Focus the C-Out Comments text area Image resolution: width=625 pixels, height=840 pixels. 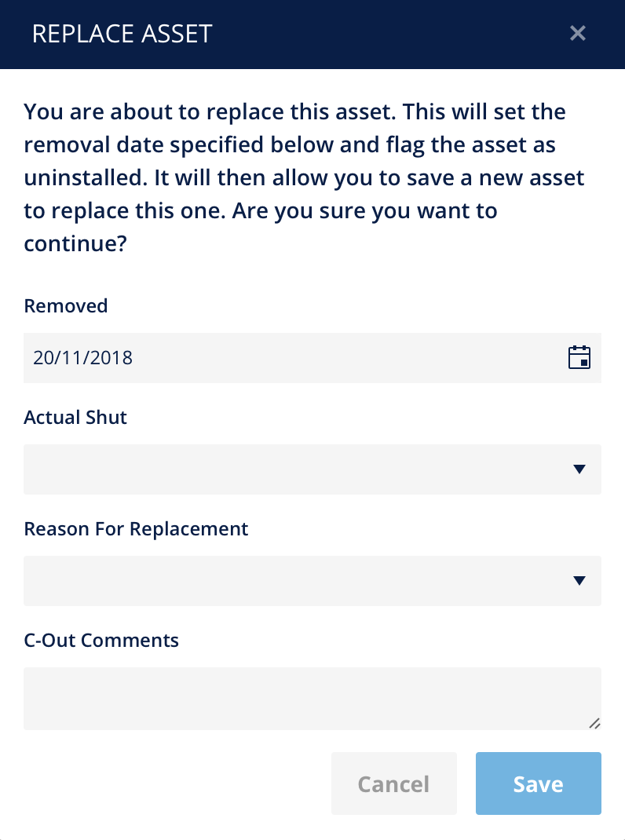coord(312,699)
